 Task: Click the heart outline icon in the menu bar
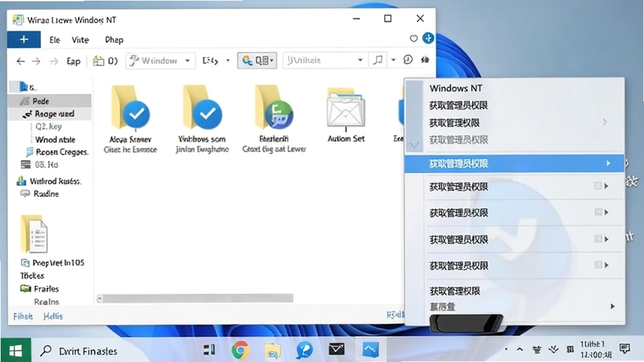tap(414, 39)
